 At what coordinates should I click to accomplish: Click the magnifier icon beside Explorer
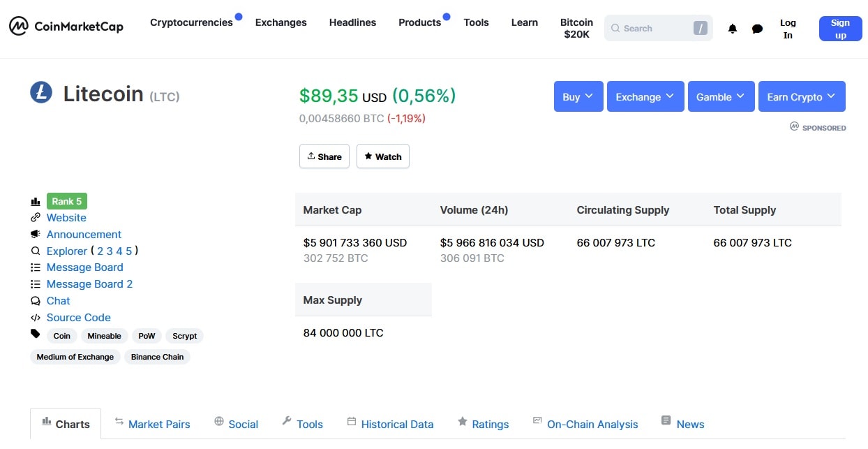click(36, 251)
